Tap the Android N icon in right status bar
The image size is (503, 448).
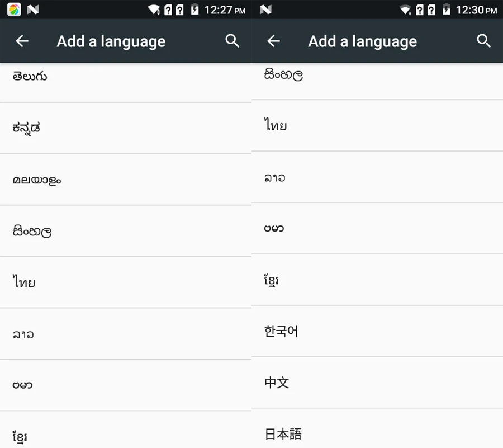[265, 10]
